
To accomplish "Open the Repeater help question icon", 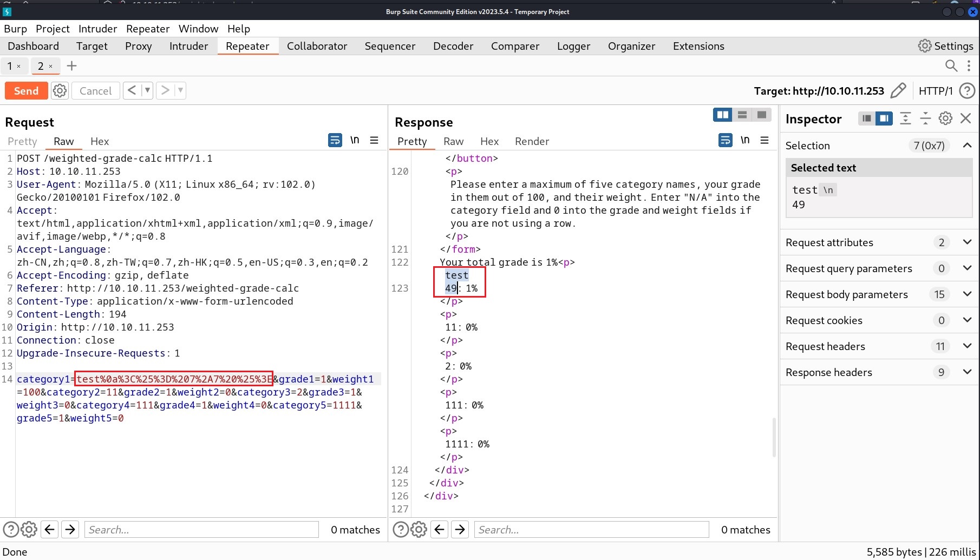I will click(967, 91).
